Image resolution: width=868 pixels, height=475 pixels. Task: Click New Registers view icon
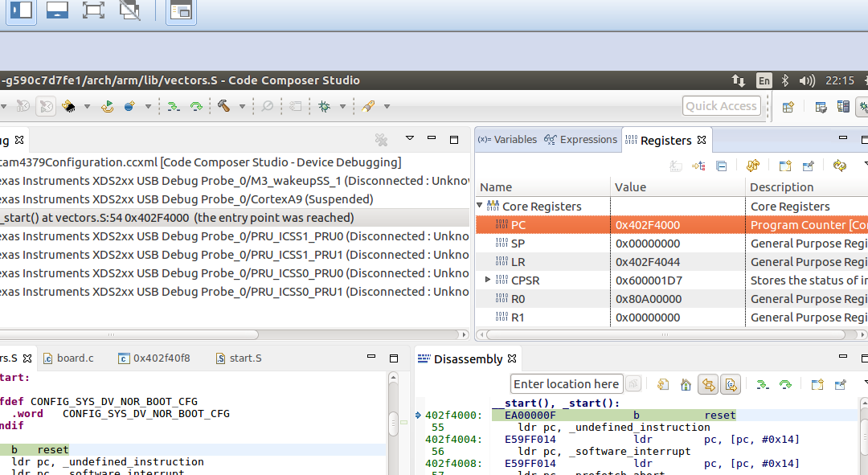[x=785, y=166]
